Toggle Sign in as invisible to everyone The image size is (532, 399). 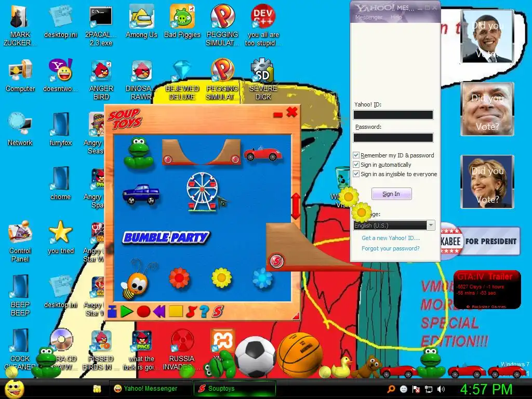(x=356, y=174)
